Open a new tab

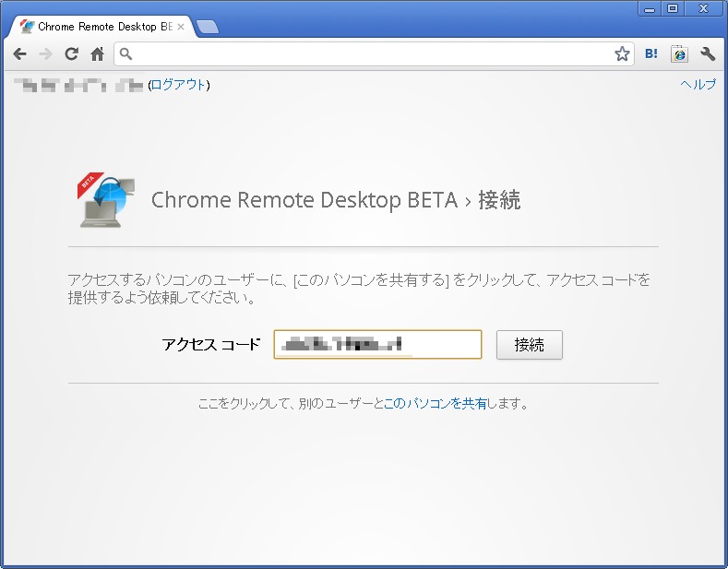pyautogui.click(x=207, y=28)
